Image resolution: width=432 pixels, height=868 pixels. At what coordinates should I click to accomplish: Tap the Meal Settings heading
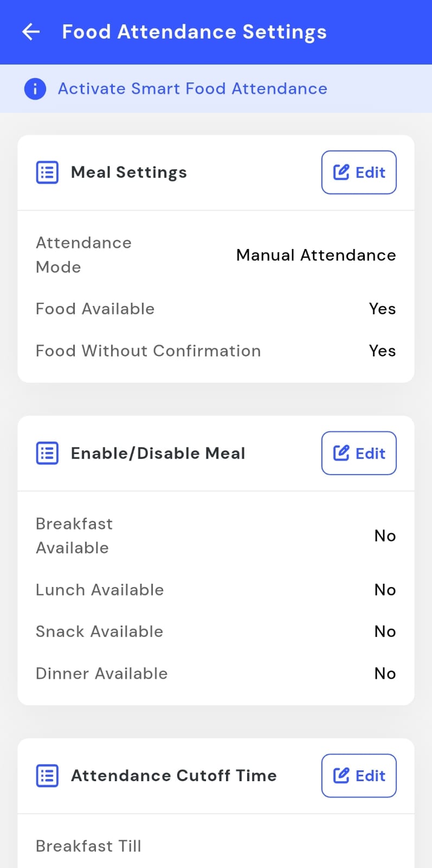point(129,173)
